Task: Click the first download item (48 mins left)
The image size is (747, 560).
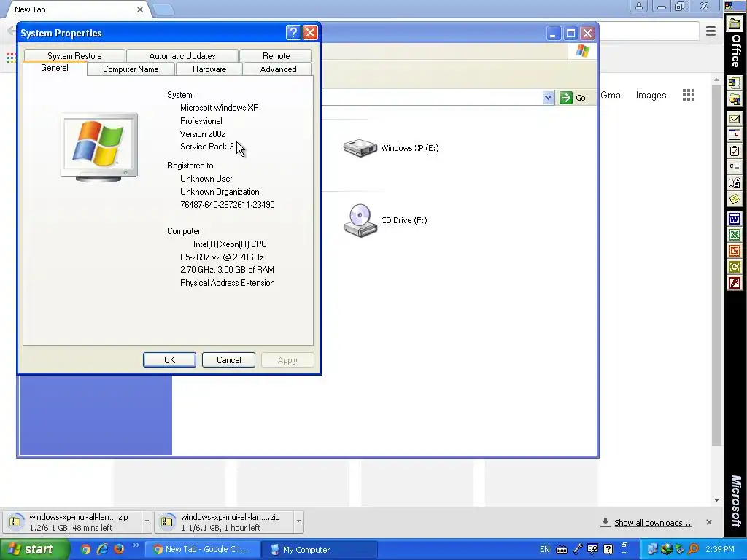Action: [73, 521]
